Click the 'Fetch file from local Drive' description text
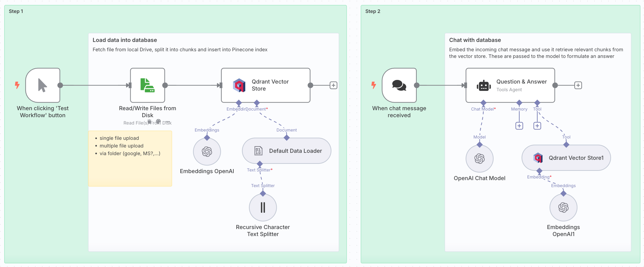 click(180, 50)
